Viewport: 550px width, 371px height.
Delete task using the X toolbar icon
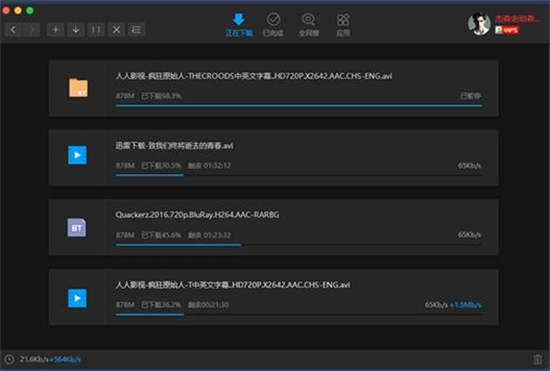pos(116,30)
